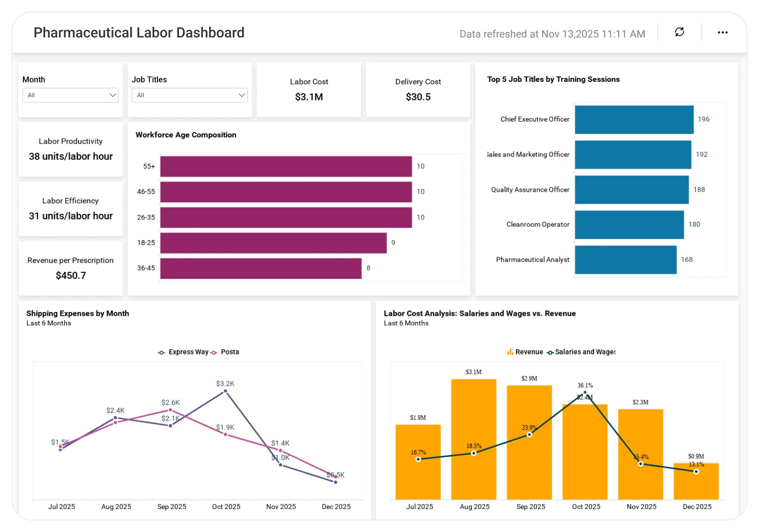Click the Labor Cost Analysis chart heading
Screen dimensions: 759x532
coord(480,313)
